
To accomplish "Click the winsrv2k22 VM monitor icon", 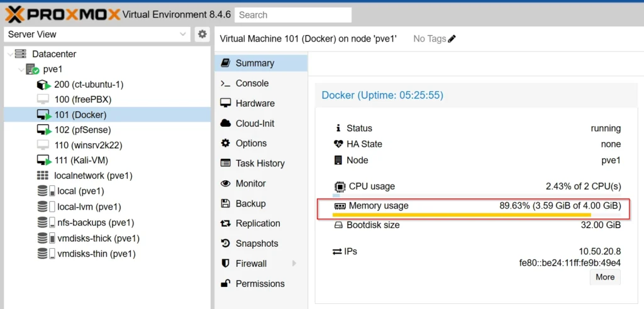I will (x=43, y=145).
